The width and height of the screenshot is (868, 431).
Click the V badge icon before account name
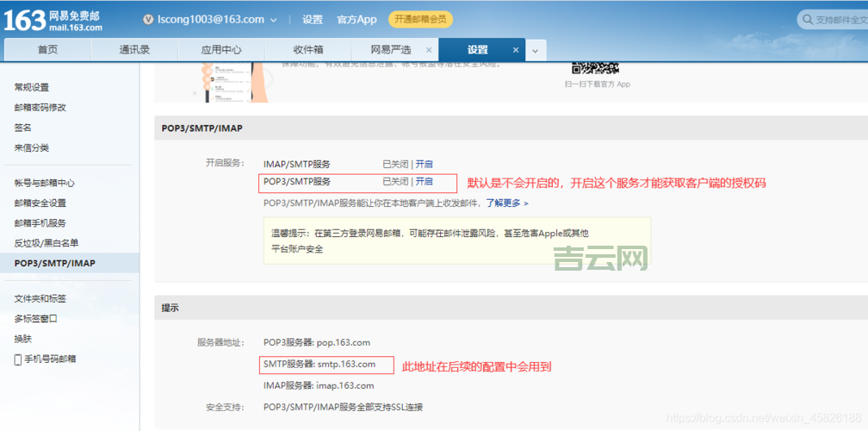tap(148, 19)
